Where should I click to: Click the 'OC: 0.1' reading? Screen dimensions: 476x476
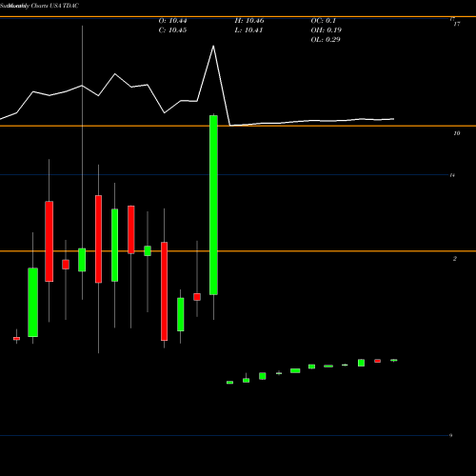coord(324,21)
